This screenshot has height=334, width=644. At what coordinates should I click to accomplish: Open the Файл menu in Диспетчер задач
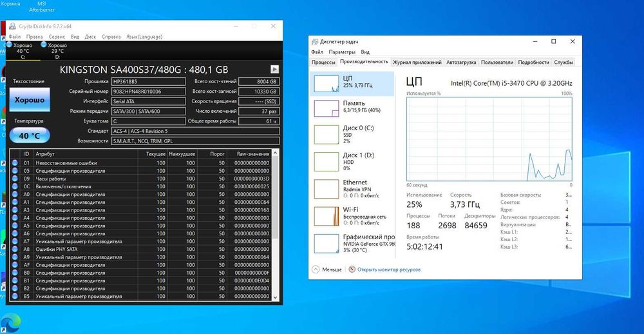click(317, 52)
